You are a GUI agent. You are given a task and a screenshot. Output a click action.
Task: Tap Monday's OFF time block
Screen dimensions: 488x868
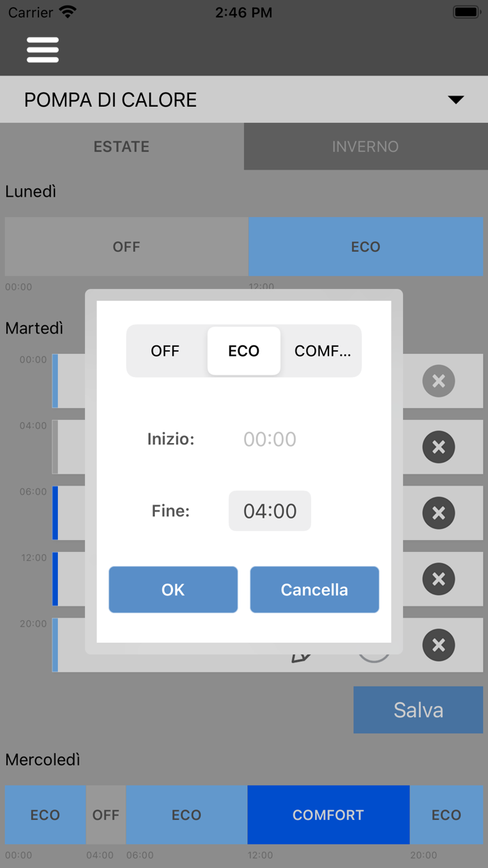pyautogui.click(x=126, y=246)
